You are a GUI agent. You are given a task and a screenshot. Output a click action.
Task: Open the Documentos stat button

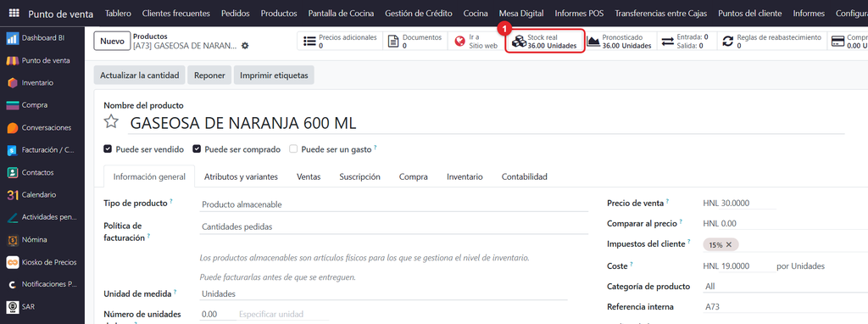(x=415, y=42)
